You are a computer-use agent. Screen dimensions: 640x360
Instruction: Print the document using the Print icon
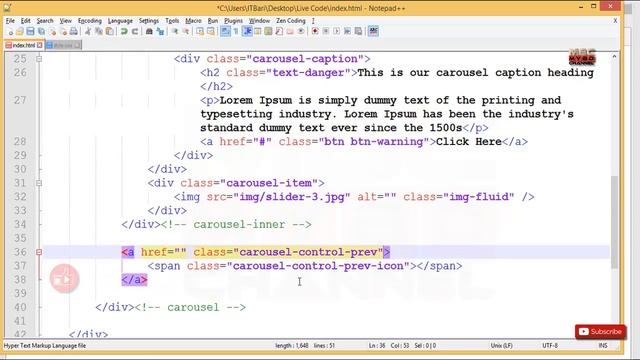coord(73,31)
